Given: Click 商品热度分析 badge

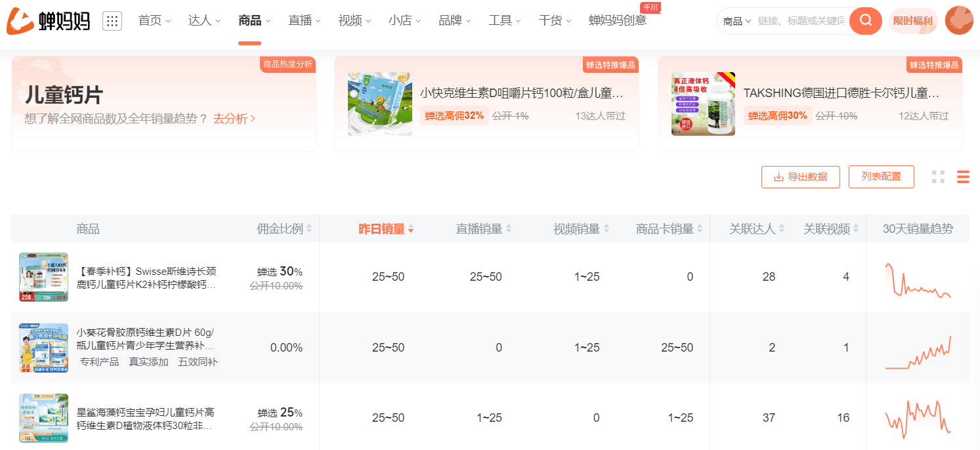Looking at the screenshot, I should tap(288, 64).
